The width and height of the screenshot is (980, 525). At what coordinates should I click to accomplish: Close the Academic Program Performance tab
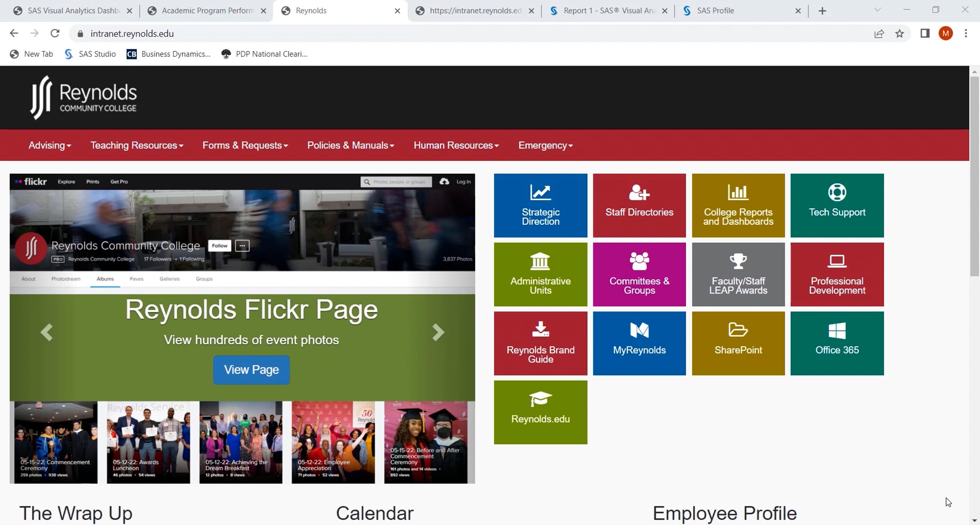[x=263, y=11]
